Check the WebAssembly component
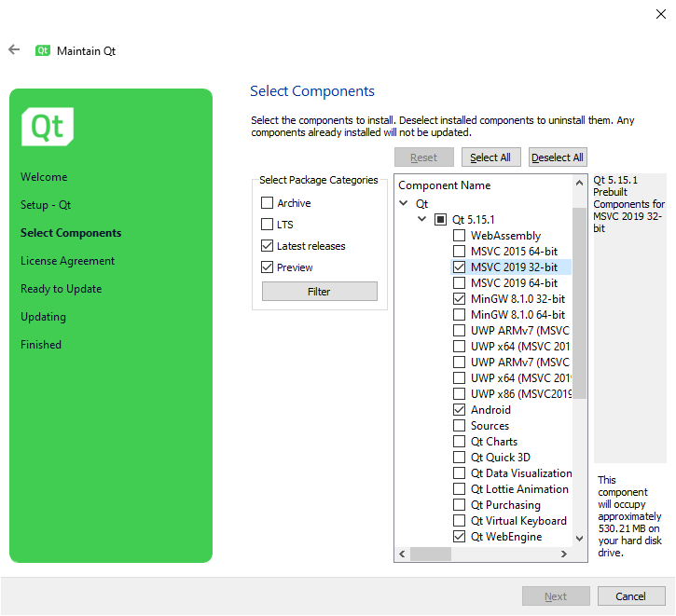The image size is (676, 616). pos(459,236)
